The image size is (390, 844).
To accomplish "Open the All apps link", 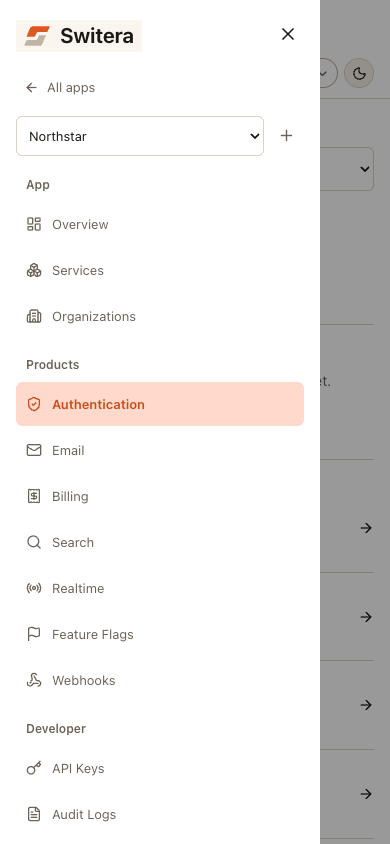I will tap(61, 88).
